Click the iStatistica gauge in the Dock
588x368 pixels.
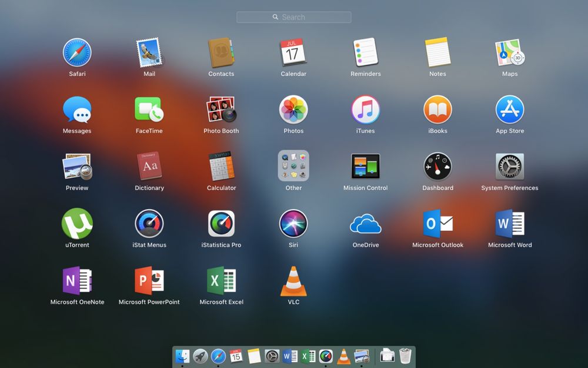pyautogui.click(x=326, y=356)
